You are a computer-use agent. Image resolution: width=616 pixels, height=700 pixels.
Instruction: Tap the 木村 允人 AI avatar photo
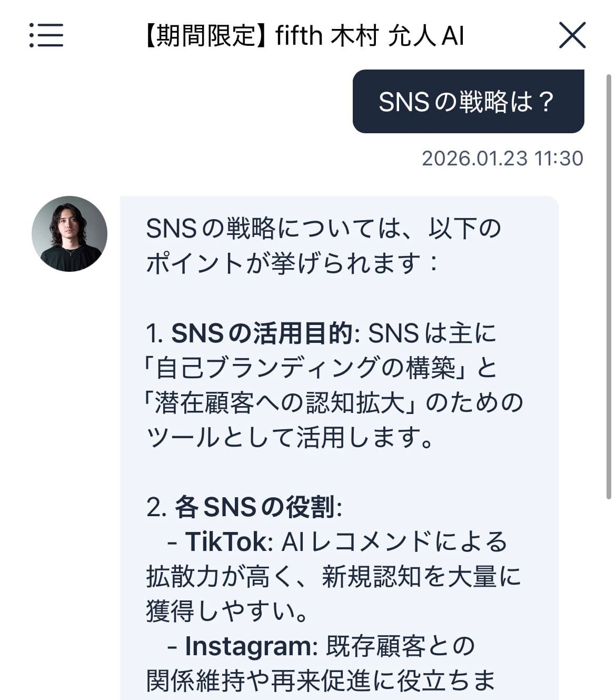pyautogui.click(x=69, y=234)
